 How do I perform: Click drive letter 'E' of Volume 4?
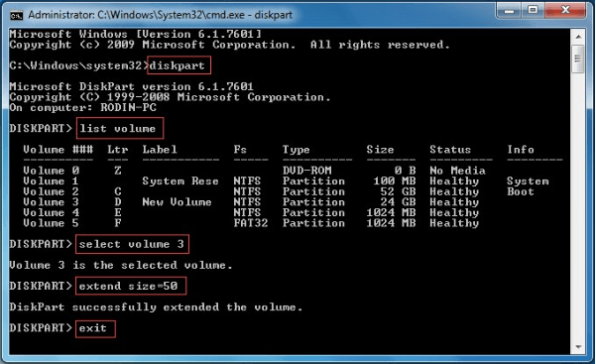click(x=118, y=212)
